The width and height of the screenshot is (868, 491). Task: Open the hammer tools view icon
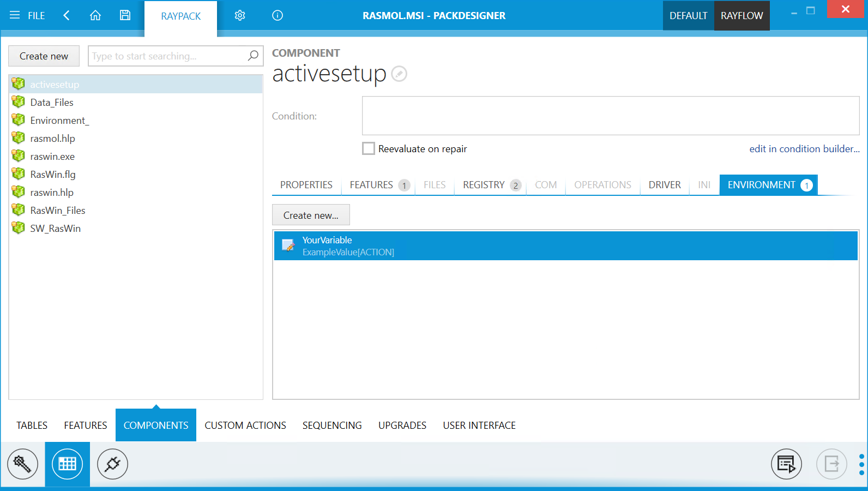tap(22, 464)
